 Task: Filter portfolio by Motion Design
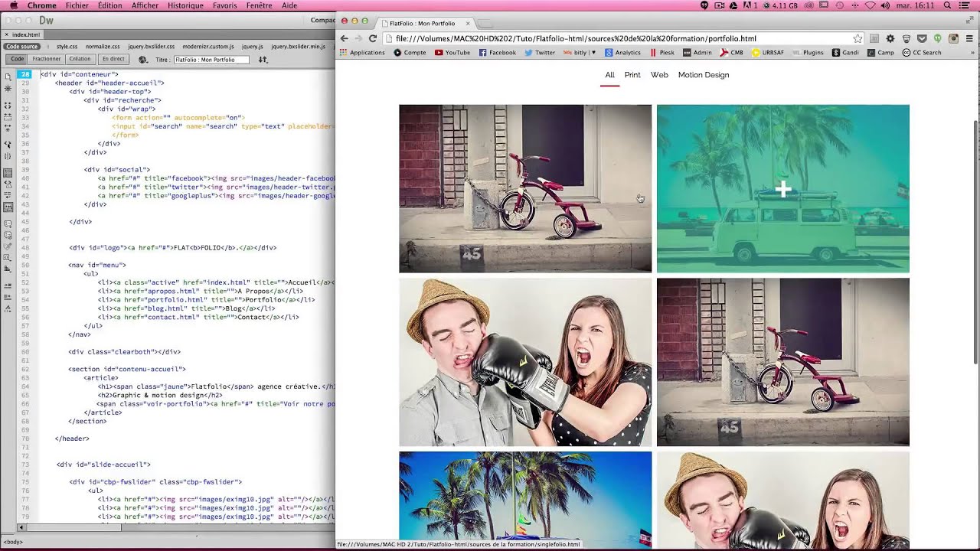[x=704, y=75]
